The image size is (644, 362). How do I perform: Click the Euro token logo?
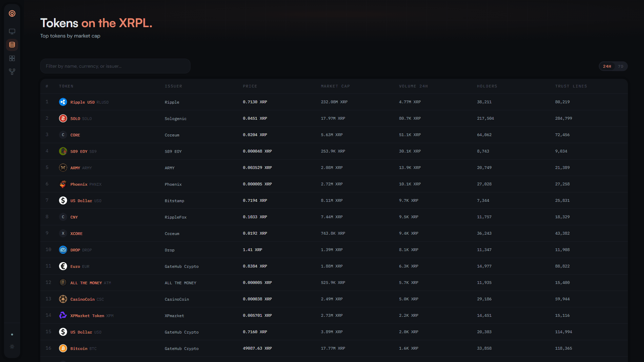click(63, 266)
